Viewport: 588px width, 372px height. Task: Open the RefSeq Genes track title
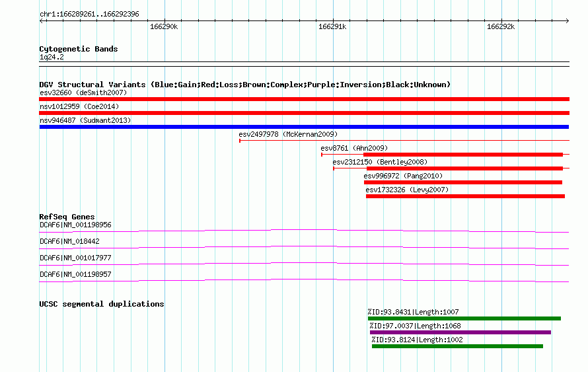[67, 217]
